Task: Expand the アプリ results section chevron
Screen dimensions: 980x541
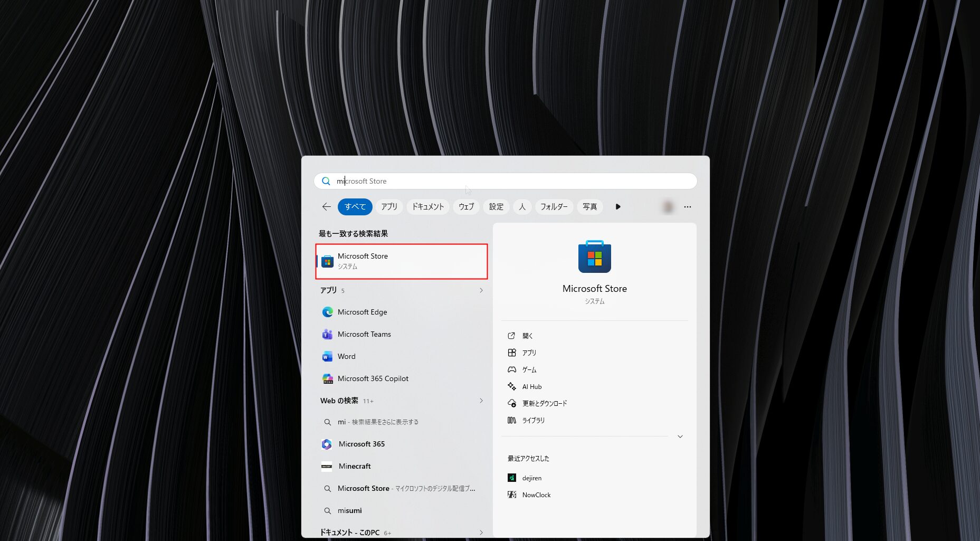Action: tap(481, 290)
